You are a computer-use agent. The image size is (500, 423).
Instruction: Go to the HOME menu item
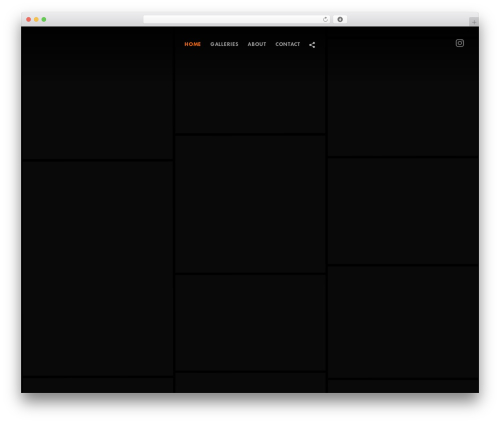193,44
